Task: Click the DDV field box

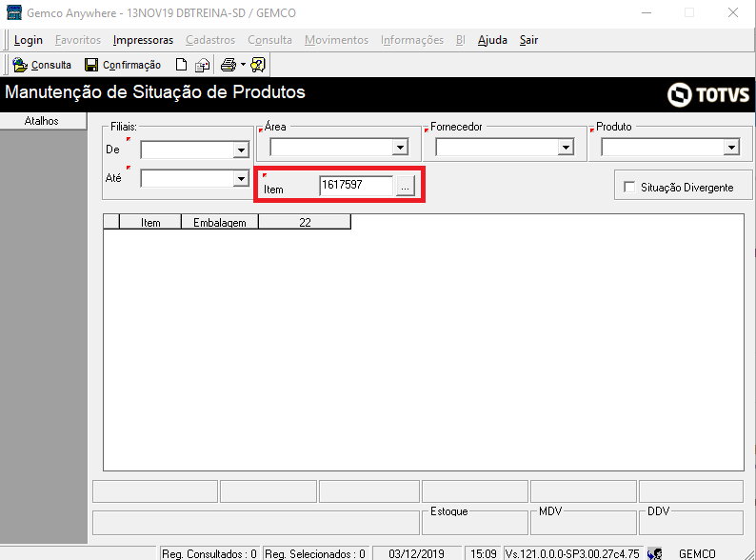Action: [691, 523]
